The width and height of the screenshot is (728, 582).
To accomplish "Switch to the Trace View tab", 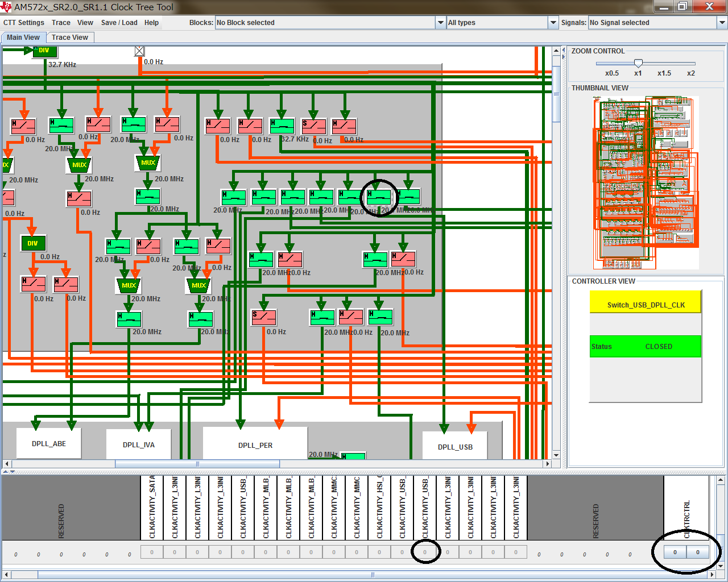I will [x=69, y=38].
